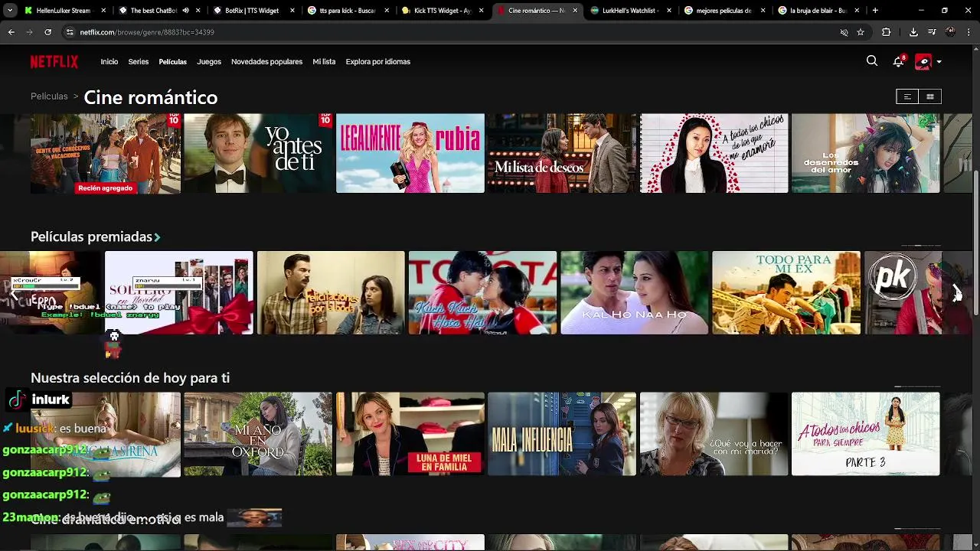Open the Mi lista de deseos thumbnail

tap(562, 153)
